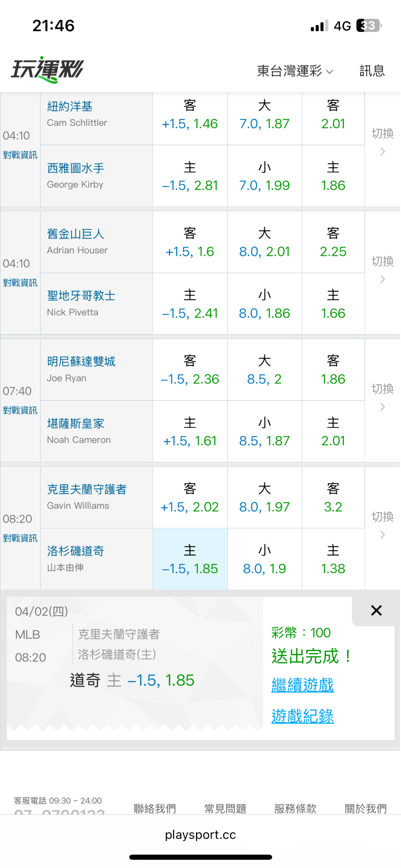Select 大 8.5, 2 for Twins game
This screenshot has height=868, width=401.
pos(264,370)
